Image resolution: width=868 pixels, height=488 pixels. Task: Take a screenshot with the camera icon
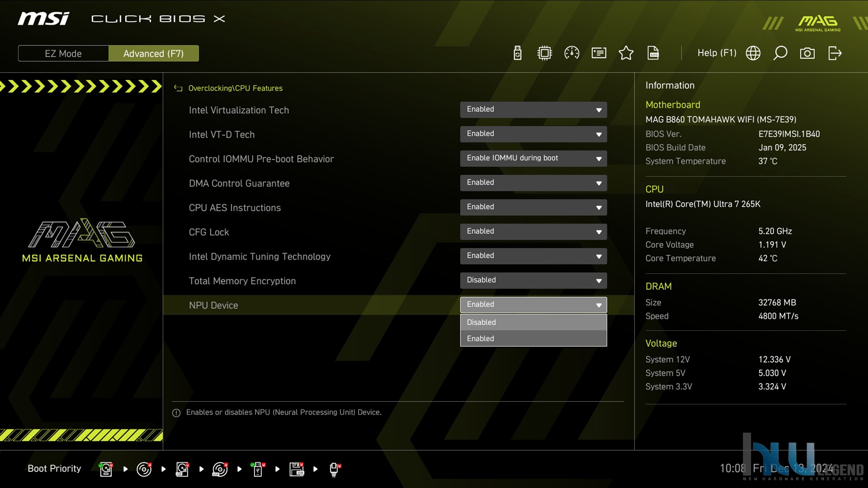click(808, 53)
